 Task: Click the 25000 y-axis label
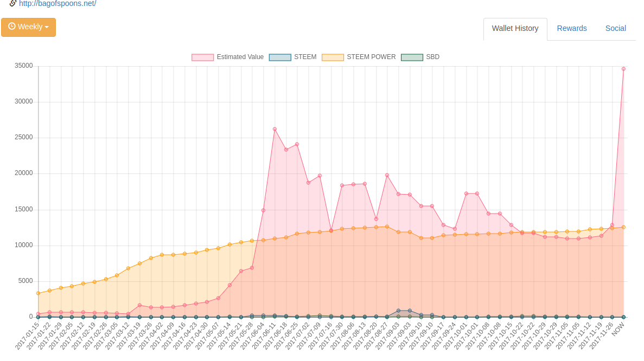pyautogui.click(x=23, y=138)
